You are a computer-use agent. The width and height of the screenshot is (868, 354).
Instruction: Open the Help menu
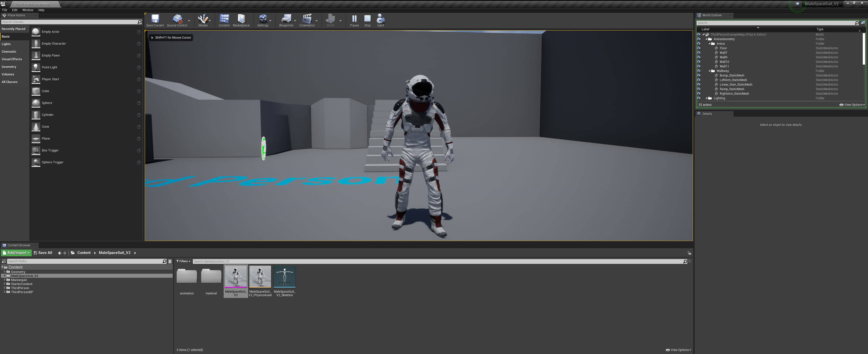click(x=41, y=10)
